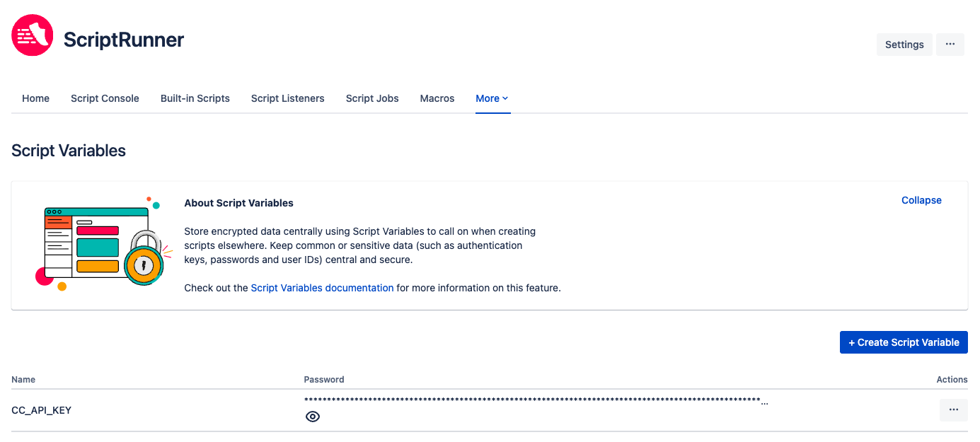Viewport: 980px width, 442px height.
Task: Open the Macros tab
Action: (x=437, y=98)
